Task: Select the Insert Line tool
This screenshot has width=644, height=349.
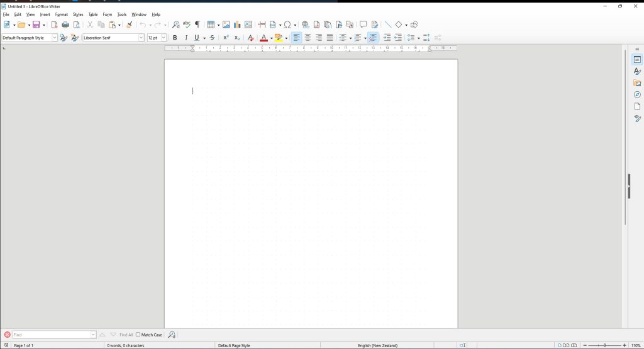Action: (x=387, y=25)
